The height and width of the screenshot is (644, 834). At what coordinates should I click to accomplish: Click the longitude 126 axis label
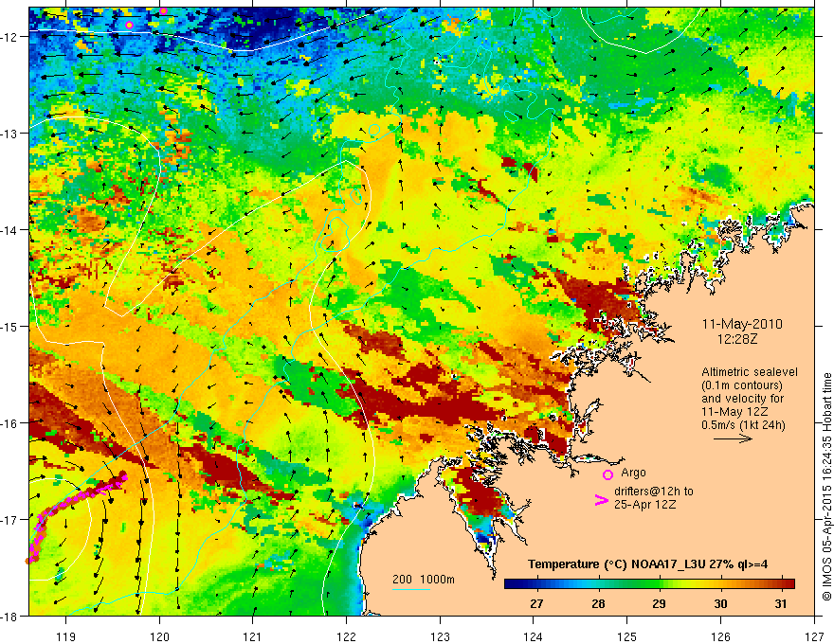pos(720,636)
